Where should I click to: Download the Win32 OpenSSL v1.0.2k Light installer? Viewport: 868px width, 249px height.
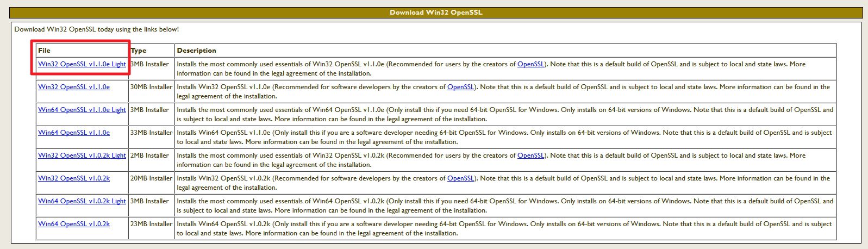pos(82,155)
